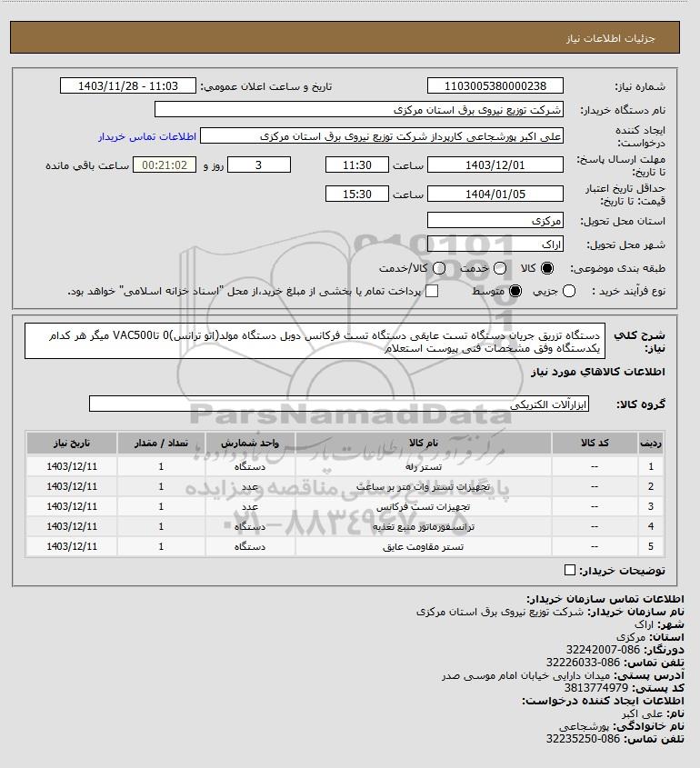Click the family name پورشجاعی text

click(x=584, y=726)
